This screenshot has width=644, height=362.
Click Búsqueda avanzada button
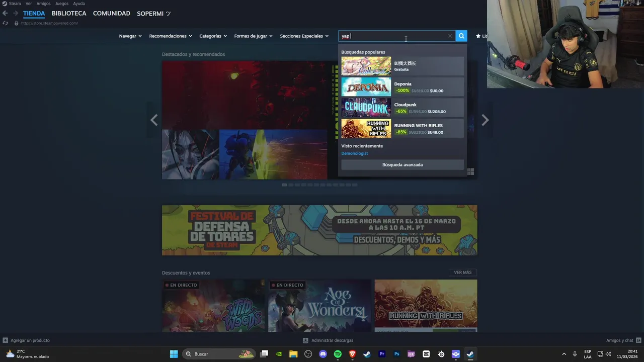[x=403, y=165]
